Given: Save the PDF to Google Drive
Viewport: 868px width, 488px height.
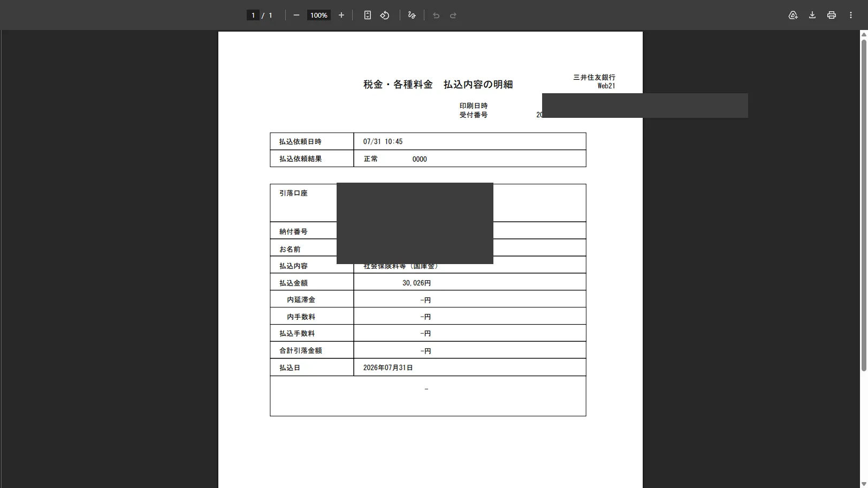Looking at the screenshot, I should point(793,16).
